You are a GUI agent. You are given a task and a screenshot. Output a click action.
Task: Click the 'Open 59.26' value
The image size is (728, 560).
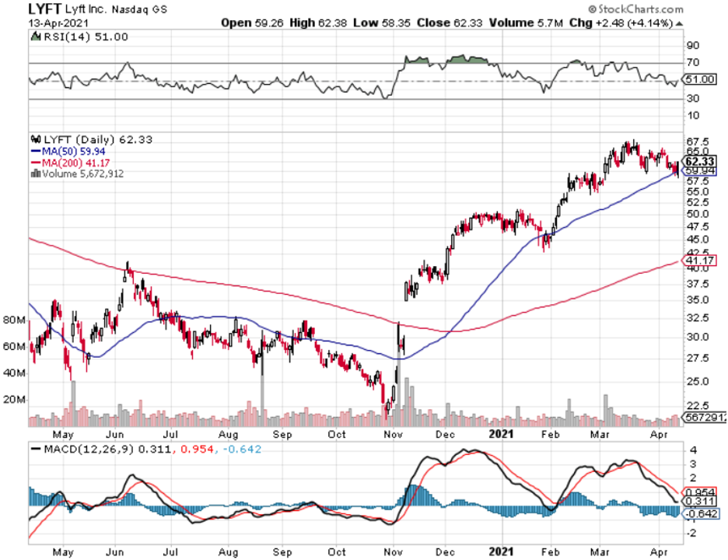point(252,23)
